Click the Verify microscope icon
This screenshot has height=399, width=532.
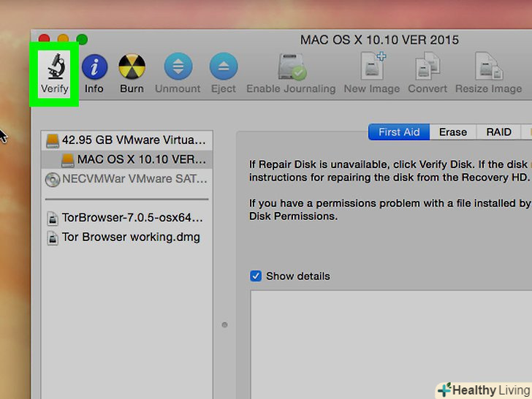[x=56, y=66]
